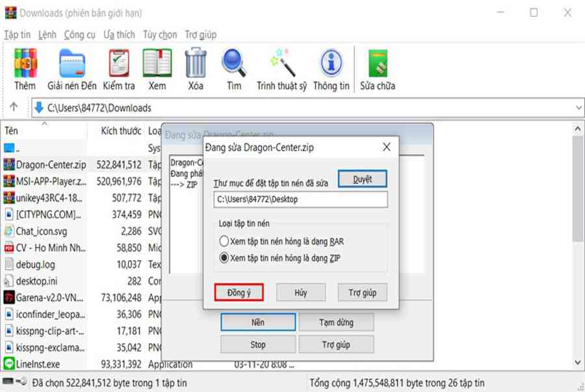Click the Duyệt browse button
The image size is (585, 392).
coord(363,179)
